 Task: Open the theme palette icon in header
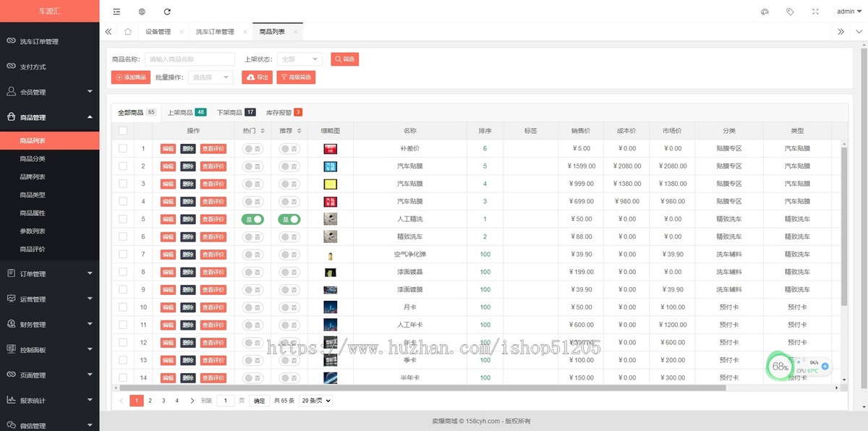[x=765, y=12]
